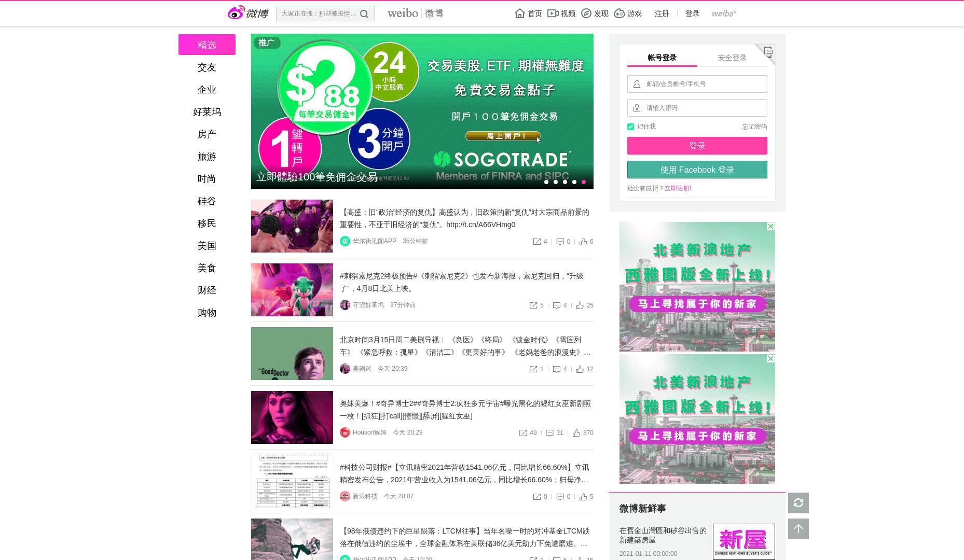Close the second 北美新浪地产 ad

(771, 358)
